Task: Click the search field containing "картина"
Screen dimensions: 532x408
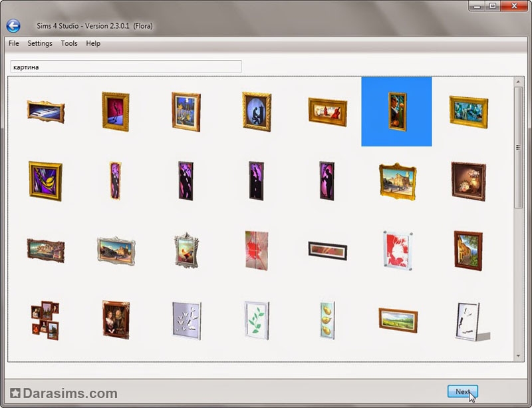Action: (126, 67)
